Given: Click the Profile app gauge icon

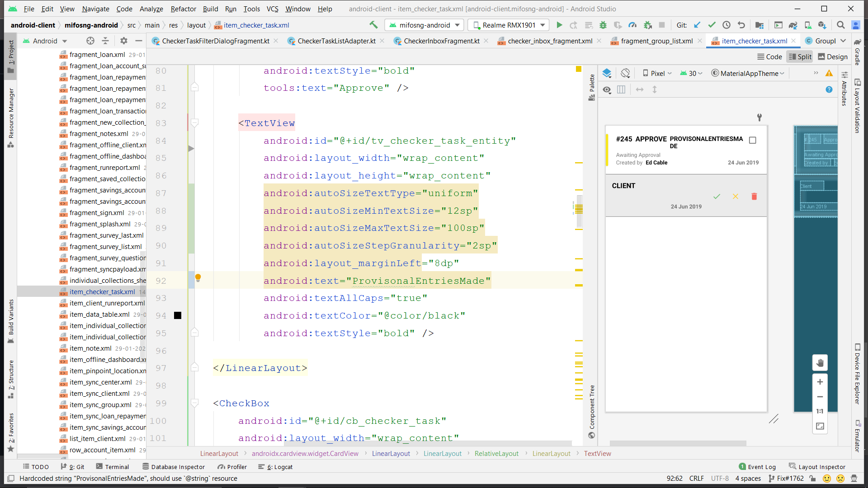Looking at the screenshot, I should click(632, 25).
